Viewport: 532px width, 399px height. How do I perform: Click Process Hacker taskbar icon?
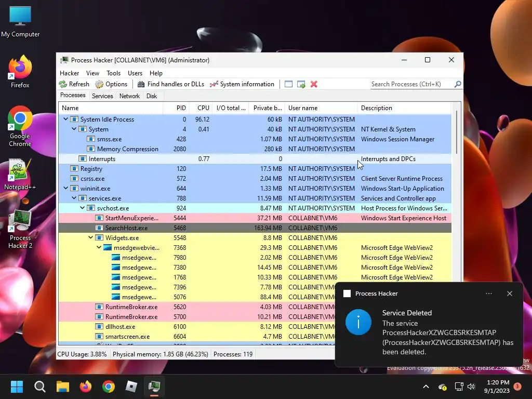(154, 387)
